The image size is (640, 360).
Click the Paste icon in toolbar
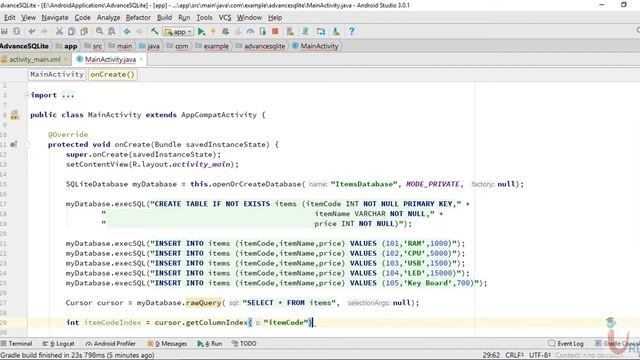(x=84, y=31)
